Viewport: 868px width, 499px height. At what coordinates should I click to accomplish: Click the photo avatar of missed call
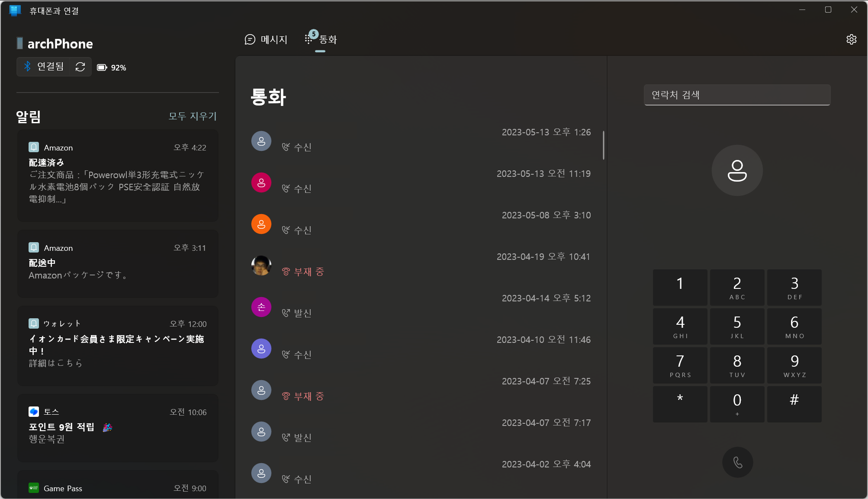261,265
